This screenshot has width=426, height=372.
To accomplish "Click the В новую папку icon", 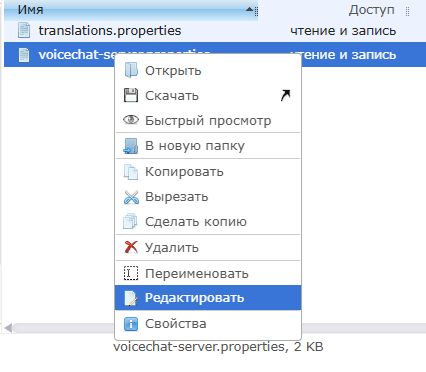I will point(131,146).
